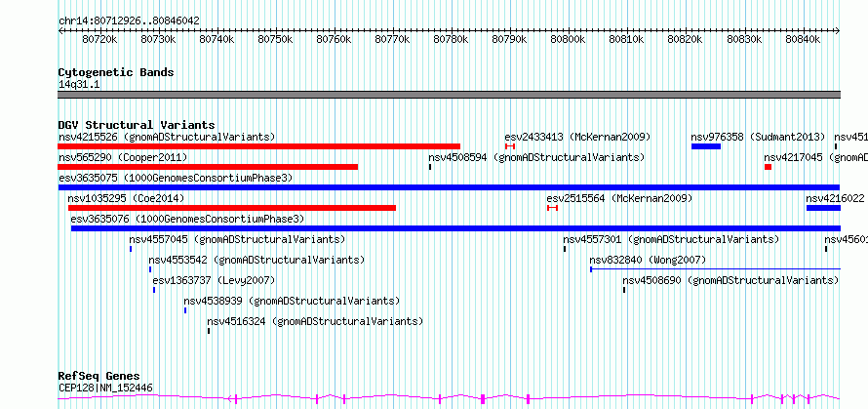Click the 80780k ruler tick label
The height and width of the screenshot is (409, 868).
[x=452, y=39]
